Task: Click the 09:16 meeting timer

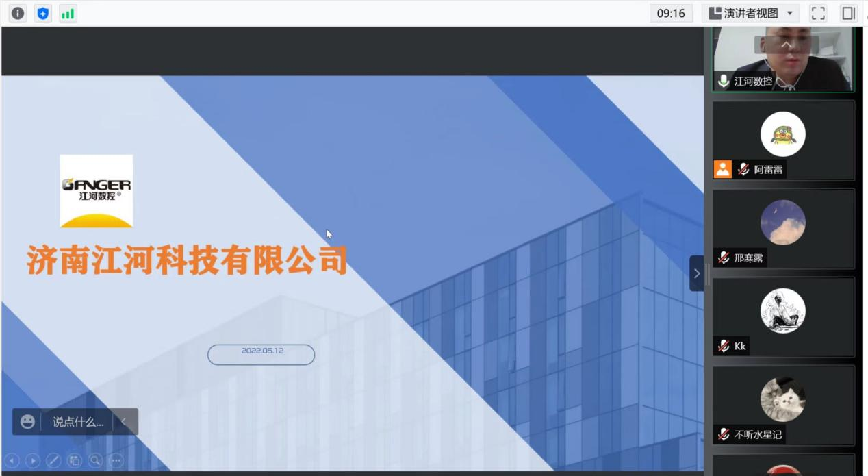Action: (670, 13)
